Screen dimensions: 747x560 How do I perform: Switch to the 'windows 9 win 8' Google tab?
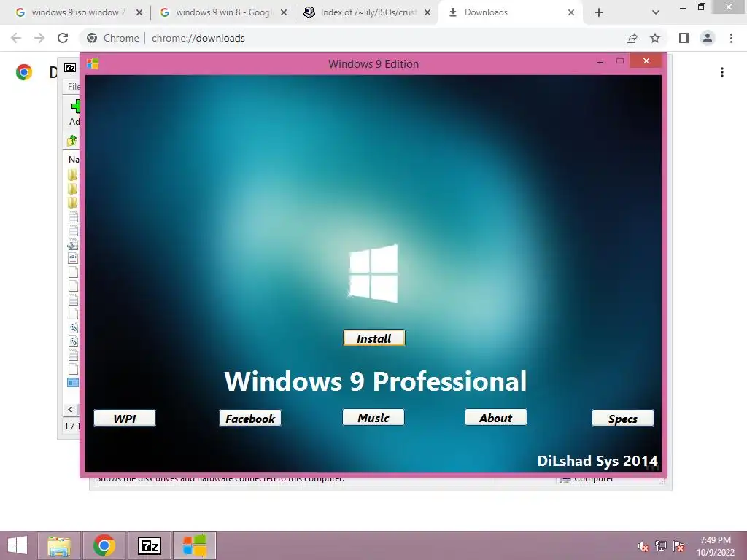pyautogui.click(x=223, y=12)
